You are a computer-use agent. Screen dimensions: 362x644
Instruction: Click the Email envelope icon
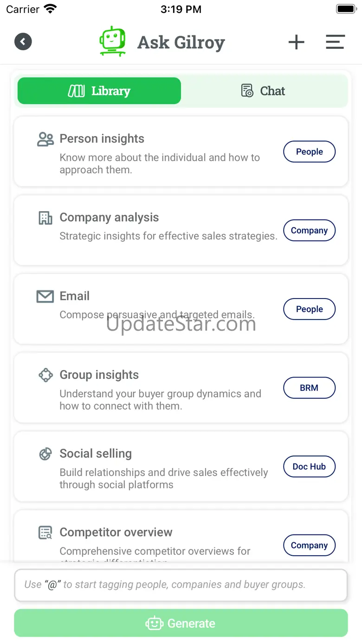click(x=45, y=296)
